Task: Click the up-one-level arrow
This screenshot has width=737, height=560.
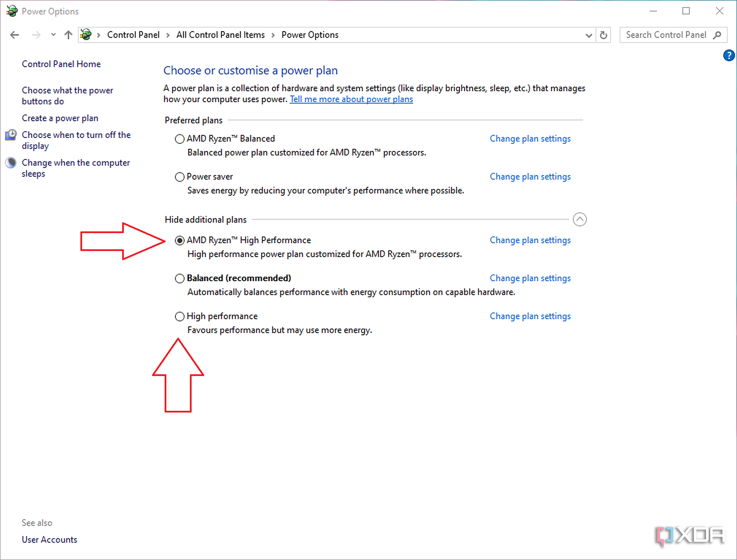Action: tap(68, 35)
